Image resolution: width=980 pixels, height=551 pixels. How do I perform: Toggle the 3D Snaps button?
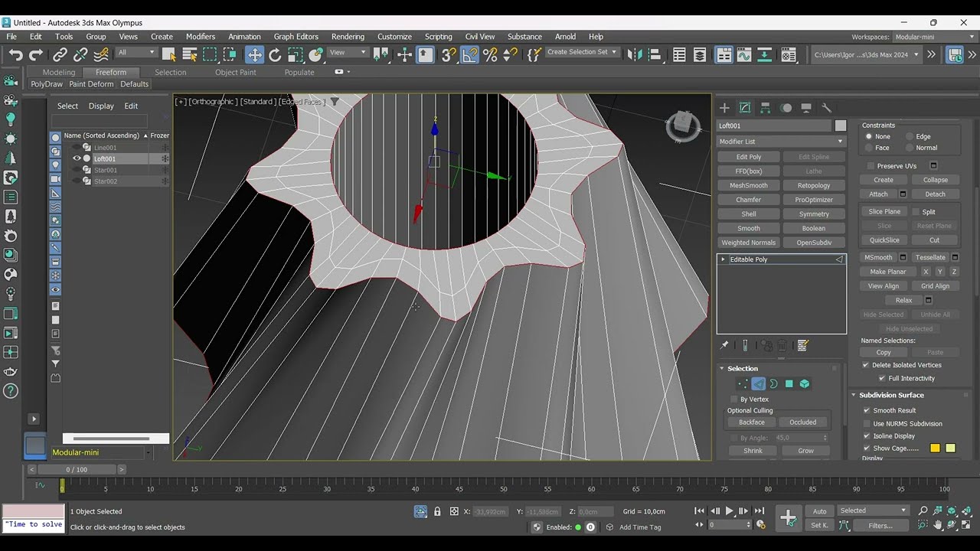point(449,54)
